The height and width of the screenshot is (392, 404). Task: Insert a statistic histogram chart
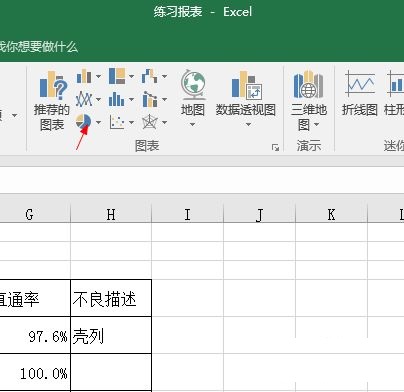(117, 99)
